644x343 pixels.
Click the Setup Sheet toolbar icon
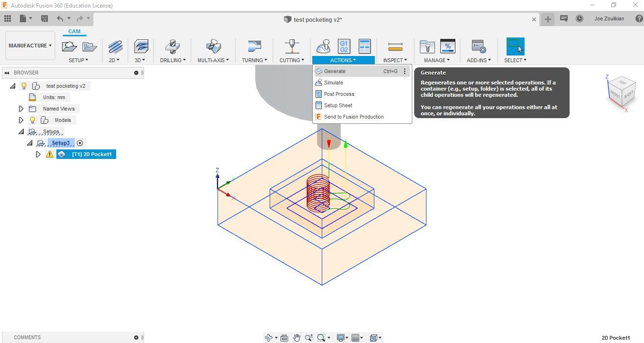364,46
